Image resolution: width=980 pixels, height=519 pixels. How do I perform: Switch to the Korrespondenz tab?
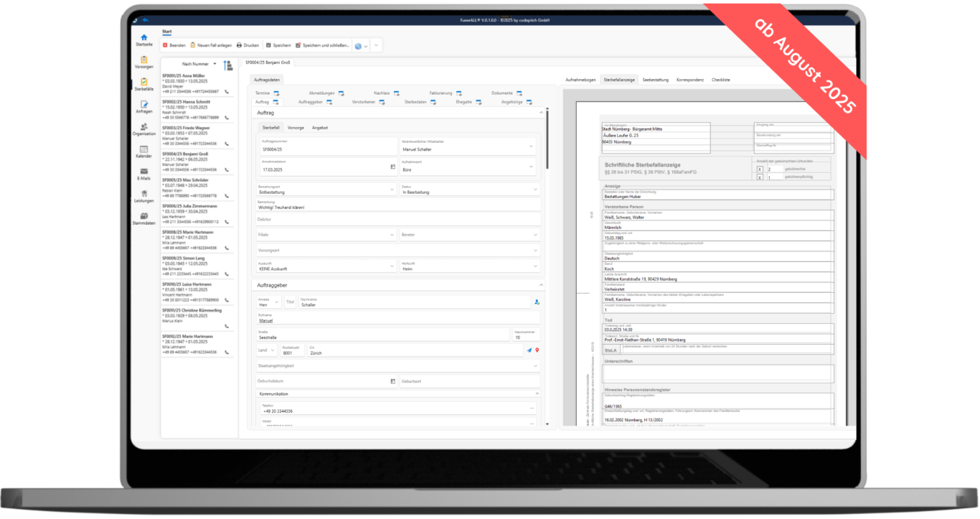click(689, 80)
